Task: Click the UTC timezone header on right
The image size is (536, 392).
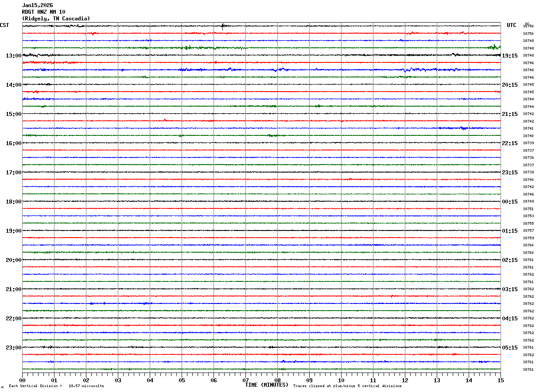Action: tap(512, 25)
